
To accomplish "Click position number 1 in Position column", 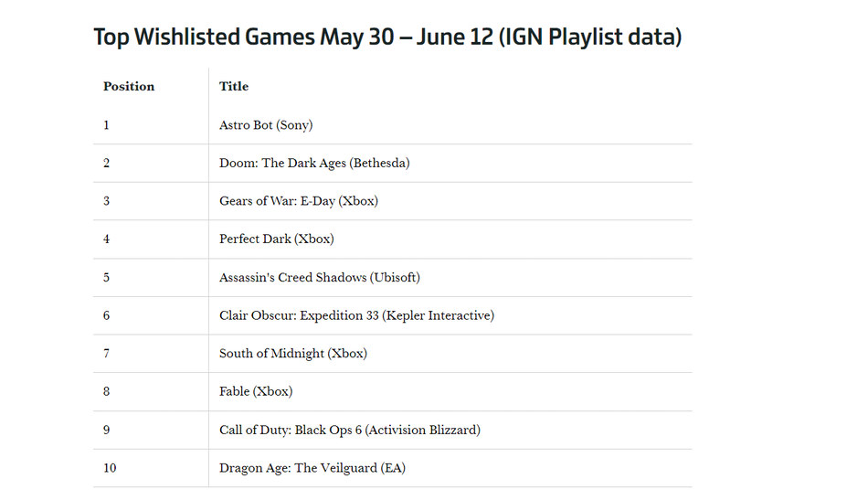I will [x=106, y=125].
